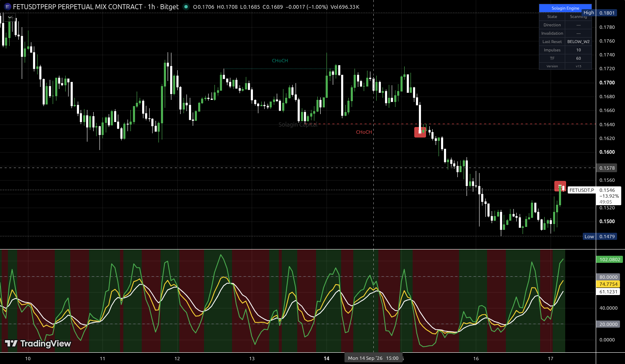This screenshot has height=364, width=625.
Task: Click the 80.0000 oscillator level label
Action: point(608,277)
